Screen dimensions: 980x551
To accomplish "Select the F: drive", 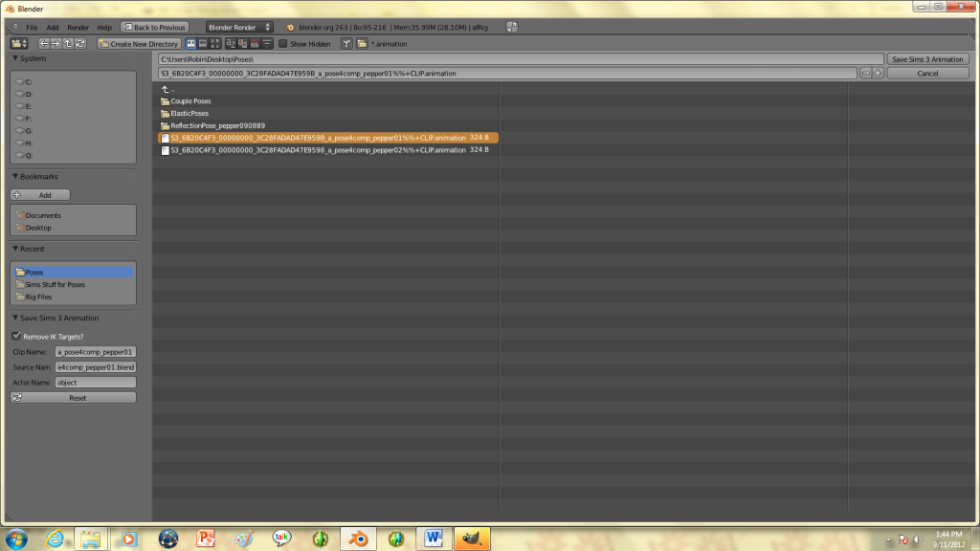I will tap(73, 119).
